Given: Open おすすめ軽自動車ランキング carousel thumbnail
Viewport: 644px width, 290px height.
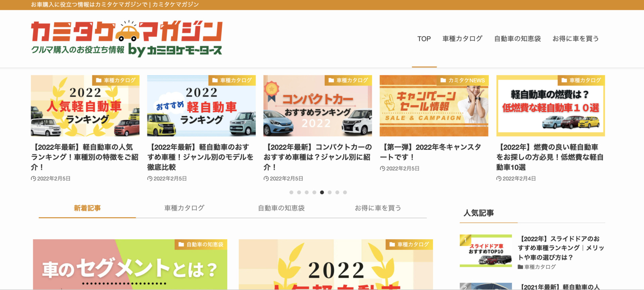Looking at the screenshot, I should coord(201,106).
